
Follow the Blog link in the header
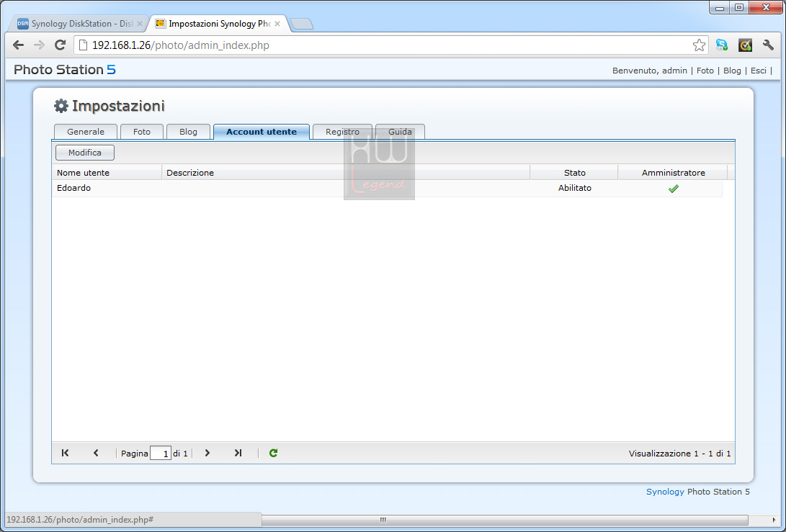pyautogui.click(x=732, y=71)
